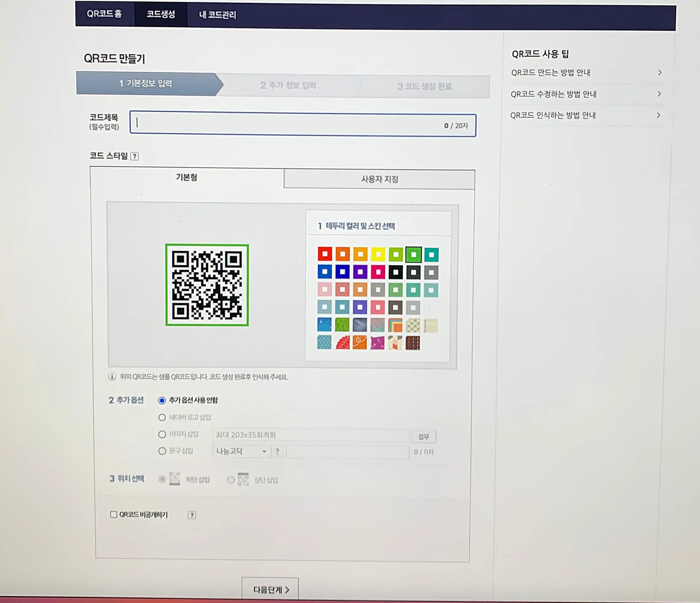
Task: Select the cream and orange patchwork skin
Action: [x=395, y=343]
